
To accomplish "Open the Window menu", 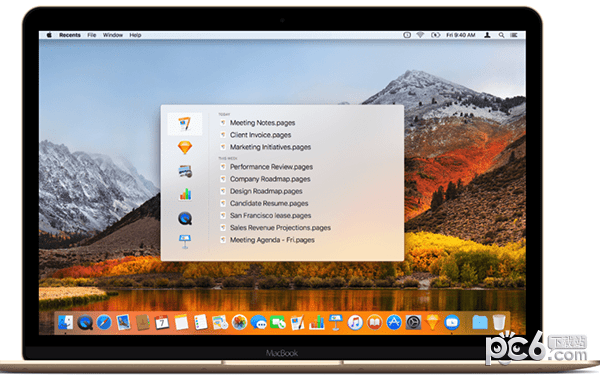I will (112, 35).
